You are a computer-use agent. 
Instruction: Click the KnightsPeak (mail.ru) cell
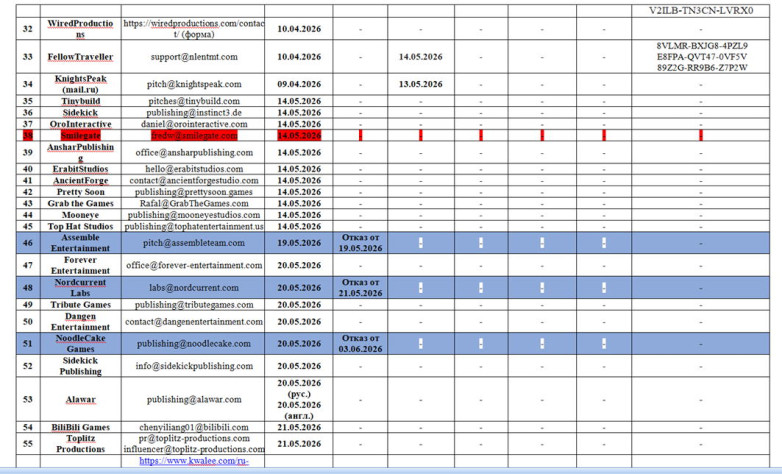click(x=80, y=84)
